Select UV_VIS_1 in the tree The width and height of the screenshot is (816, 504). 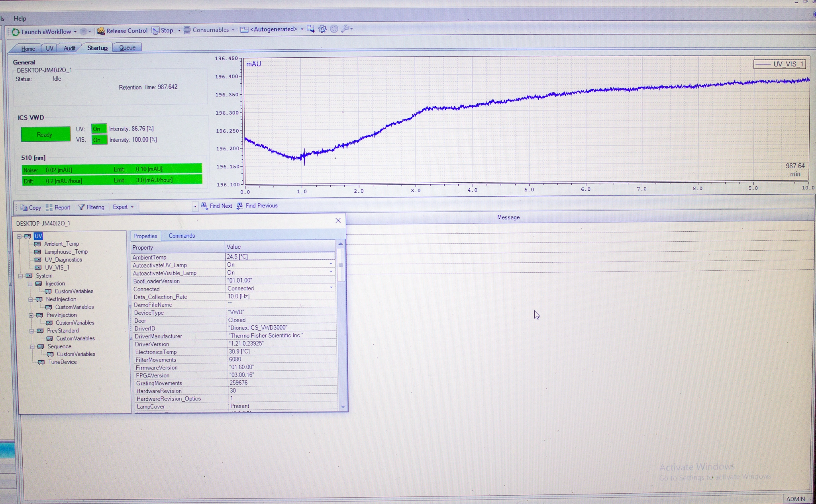[x=57, y=268]
